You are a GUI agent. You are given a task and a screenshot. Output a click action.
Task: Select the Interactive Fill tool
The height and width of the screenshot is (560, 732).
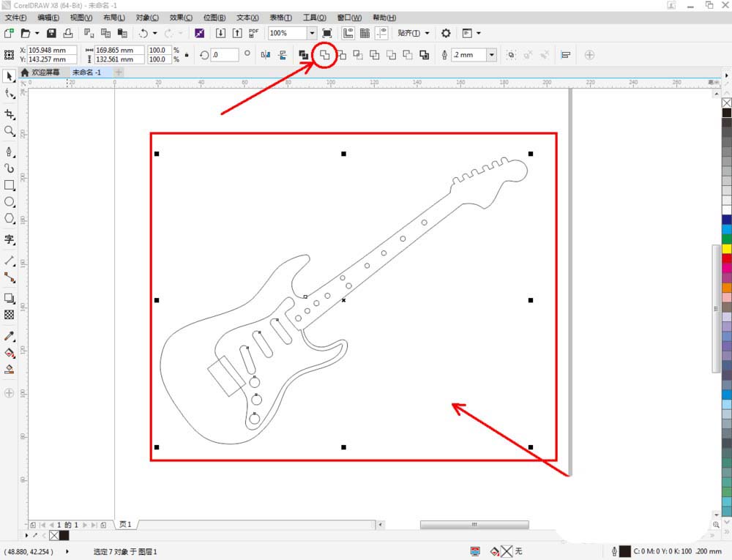pyautogui.click(x=10, y=353)
